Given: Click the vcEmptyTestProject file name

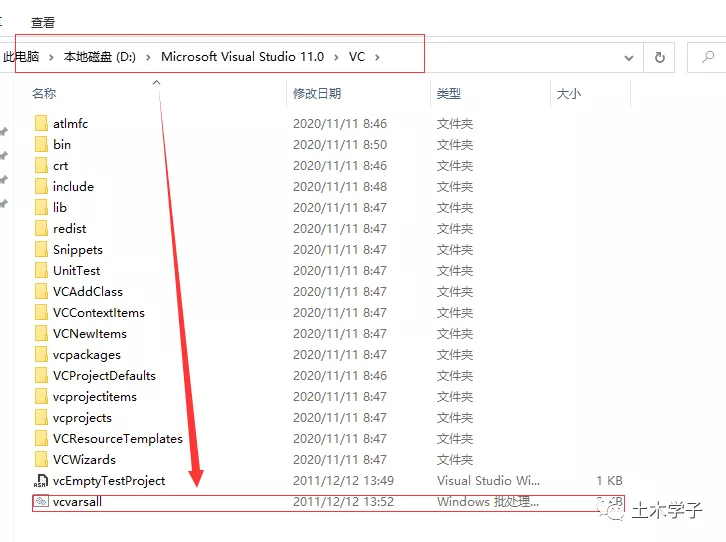Looking at the screenshot, I should coord(109,481).
